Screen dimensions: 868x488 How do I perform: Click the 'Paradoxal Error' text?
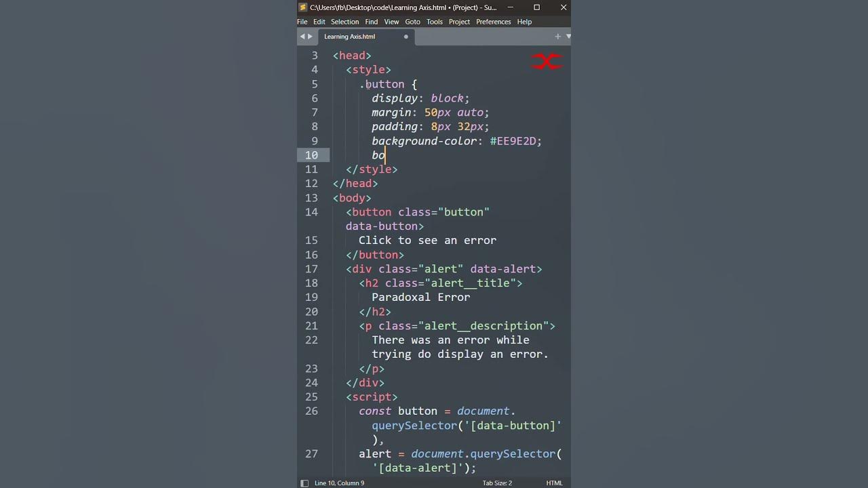[x=420, y=298]
